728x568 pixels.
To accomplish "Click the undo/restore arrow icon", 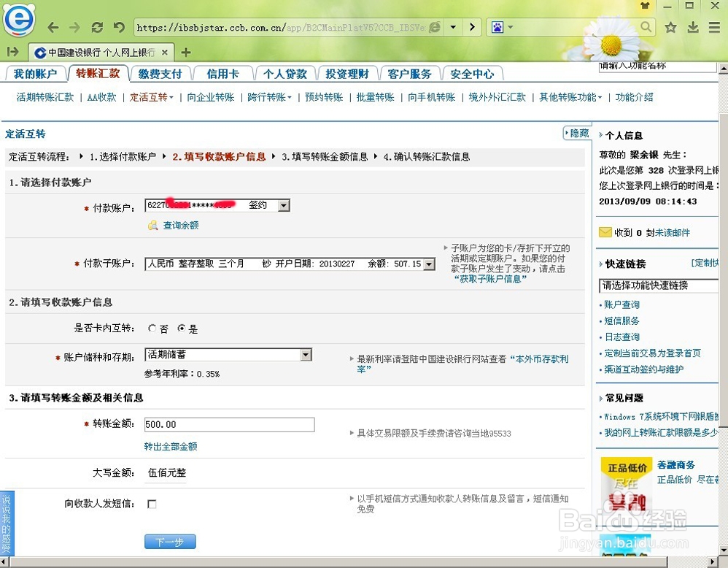I will [120, 28].
